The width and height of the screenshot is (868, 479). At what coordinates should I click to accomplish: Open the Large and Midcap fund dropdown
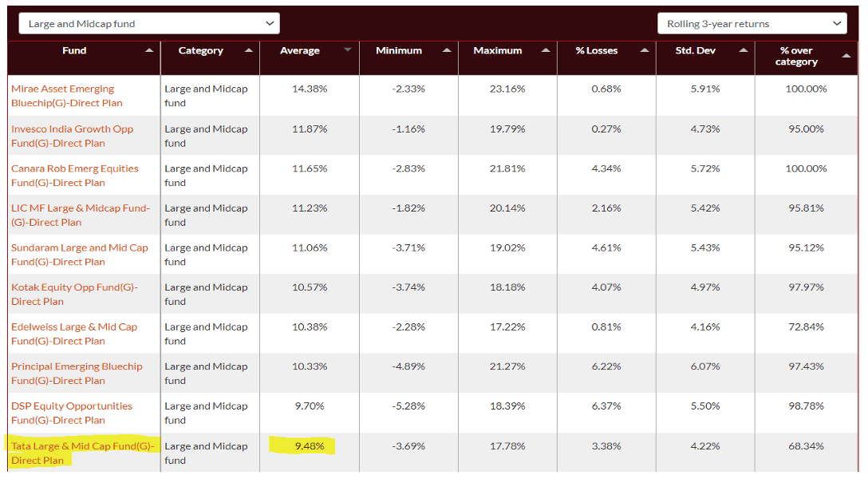[149, 24]
